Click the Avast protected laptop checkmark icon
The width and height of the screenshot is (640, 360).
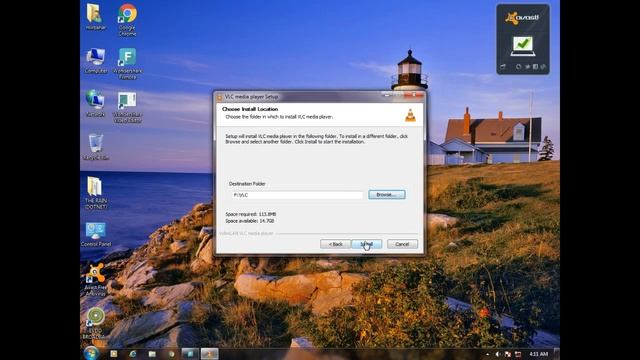pyautogui.click(x=523, y=46)
